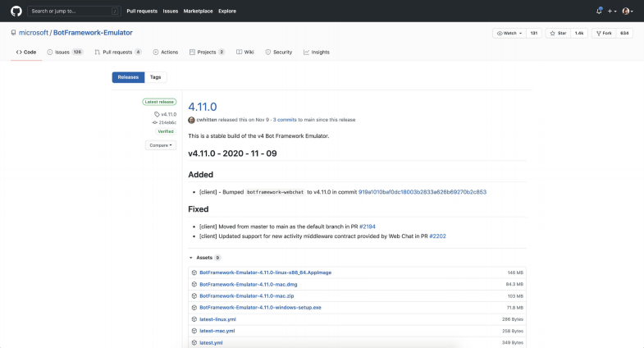The image size is (644, 348).
Task: Click package icon beside mac.dmg asset
Action: pos(194,284)
